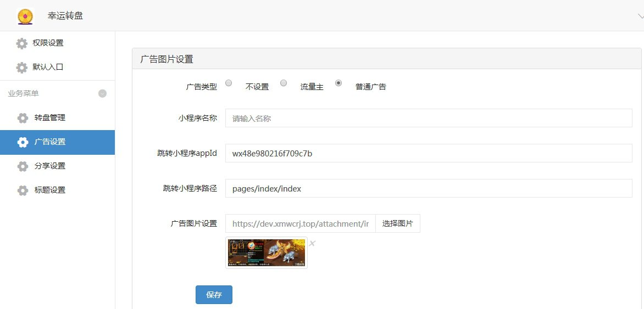Select the 流量主 ad type radio button
The height and width of the screenshot is (309, 644).
[x=284, y=83]
